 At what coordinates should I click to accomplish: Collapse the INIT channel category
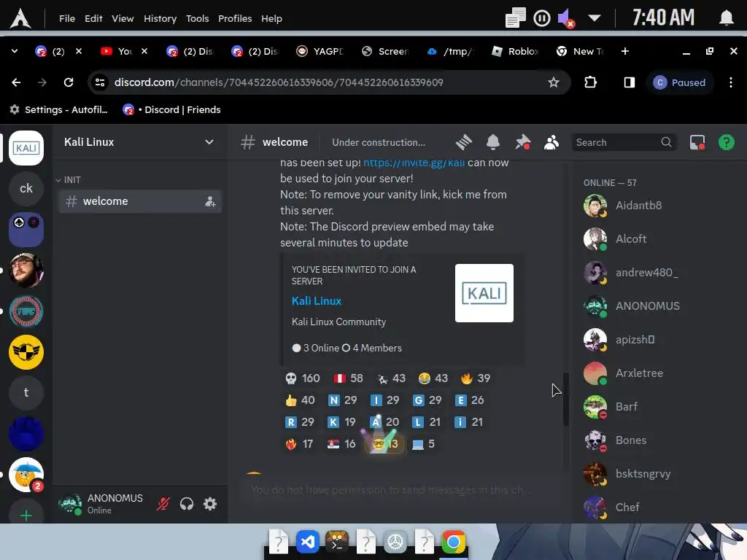[x=69, y=180]
